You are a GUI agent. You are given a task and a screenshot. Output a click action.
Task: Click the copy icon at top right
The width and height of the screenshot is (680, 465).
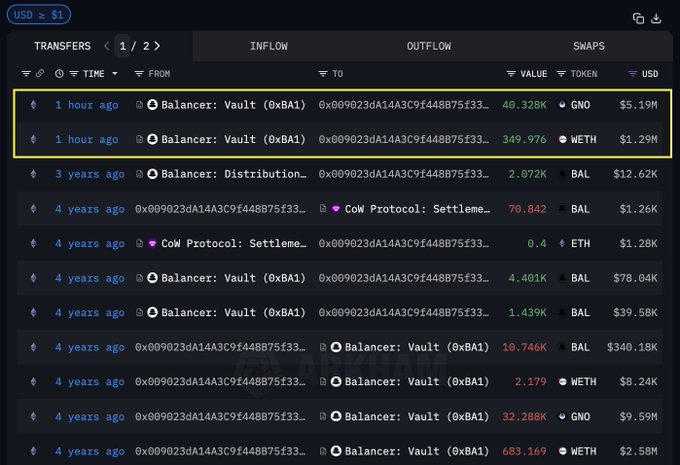pyautogui.click(x=639, y=18)
